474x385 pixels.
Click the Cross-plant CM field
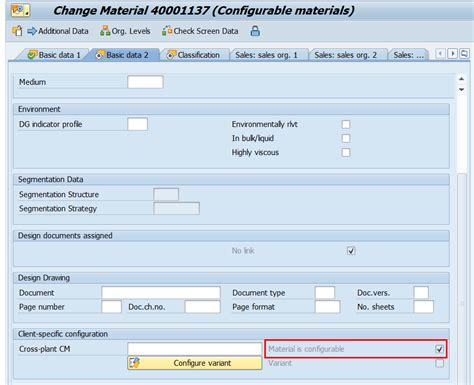click(x=195, y=349)
